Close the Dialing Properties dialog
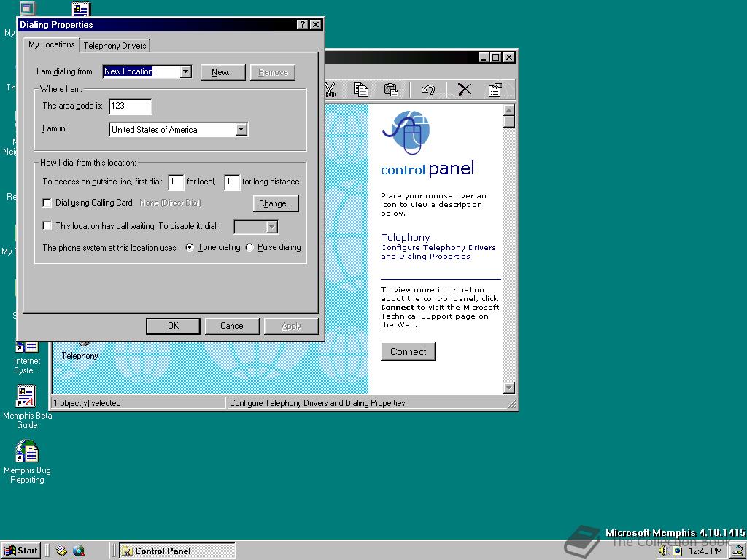The image size is (747, 560). pos(315,24)
